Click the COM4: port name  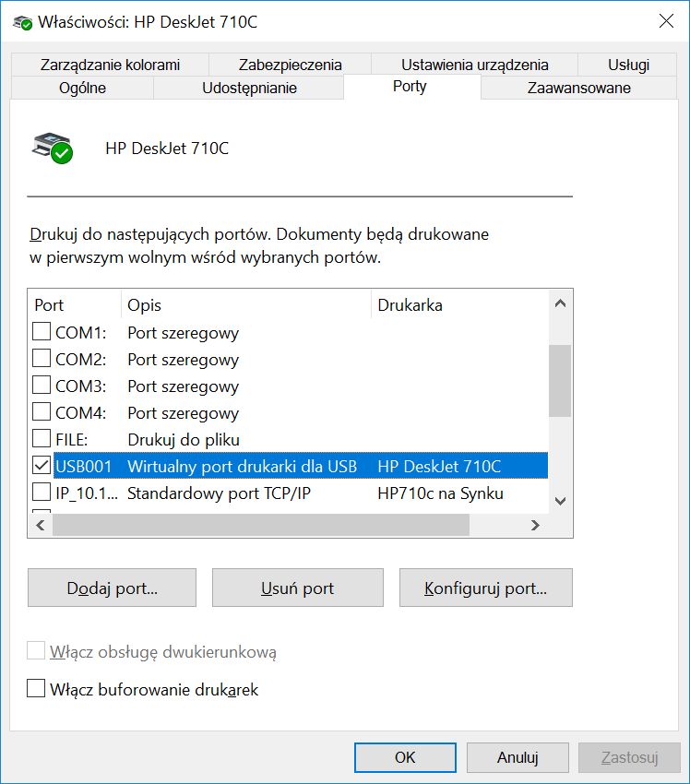pos(80,413)
